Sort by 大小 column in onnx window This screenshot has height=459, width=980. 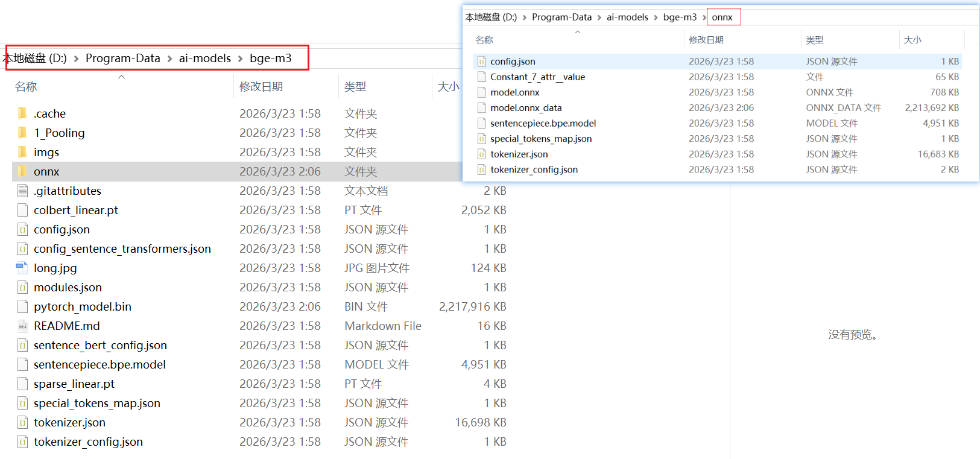[912, 40]
